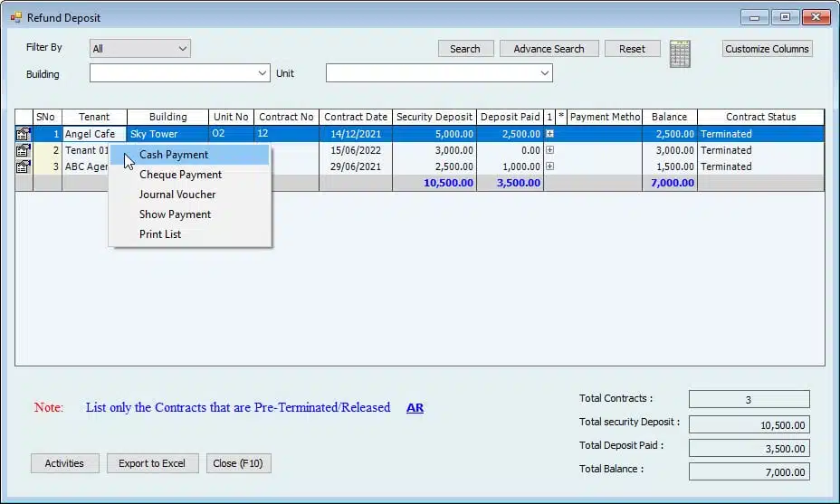Click the row icon for Tenant 01
This screenshot has height=504, width=840.
click(24, 150)
